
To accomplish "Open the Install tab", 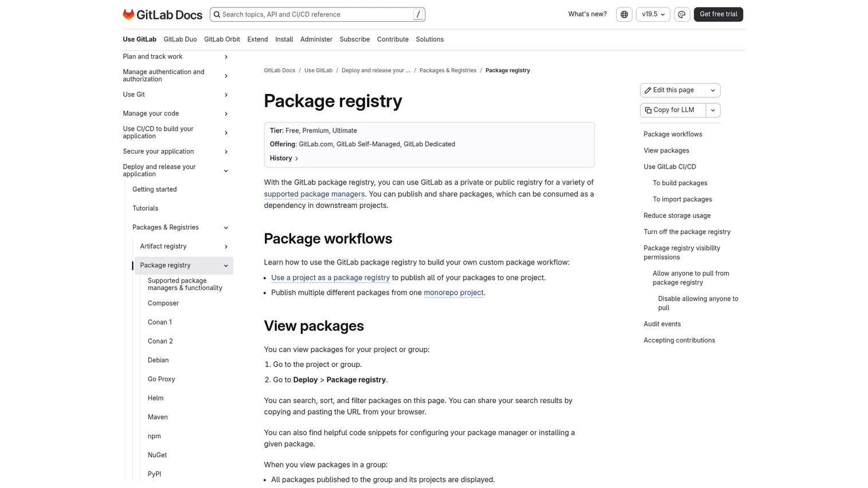I will pyautogui.click(x=284, y=40).
